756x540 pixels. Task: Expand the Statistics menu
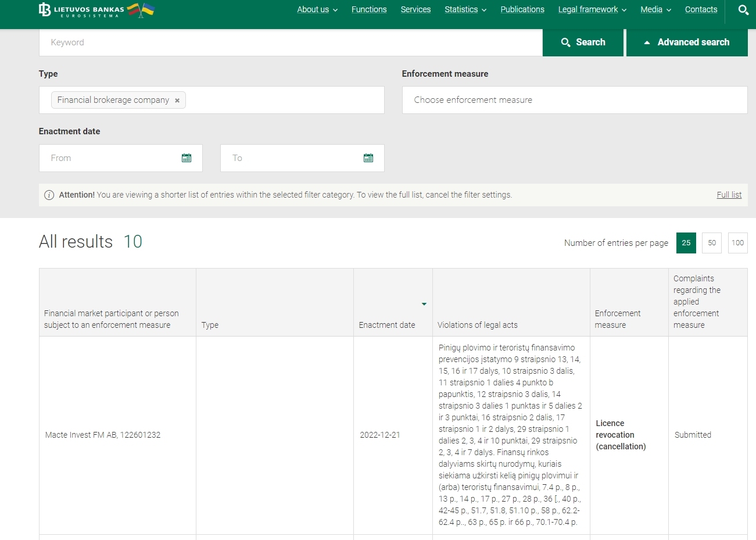465,10
